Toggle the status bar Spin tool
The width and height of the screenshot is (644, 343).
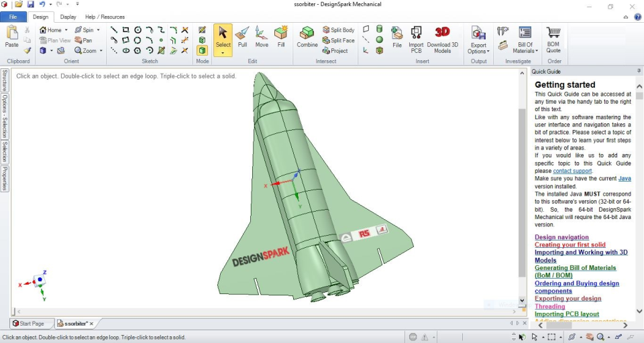(x=572, y=337)
